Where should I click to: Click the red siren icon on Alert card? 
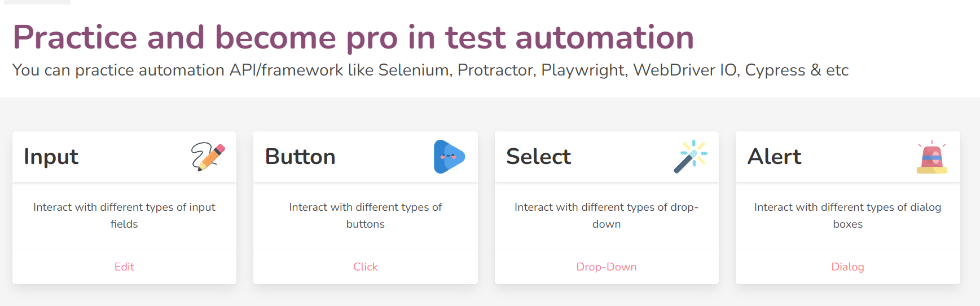[x=932, y=157]
